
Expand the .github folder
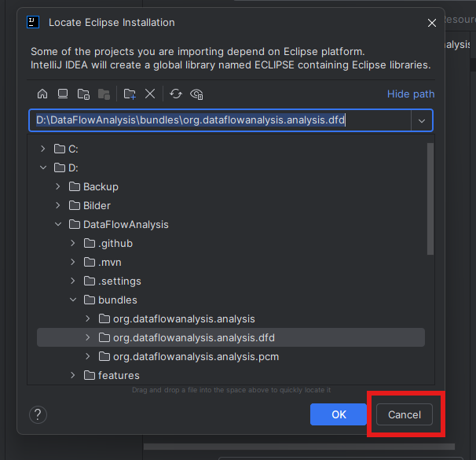pos(72,243)
